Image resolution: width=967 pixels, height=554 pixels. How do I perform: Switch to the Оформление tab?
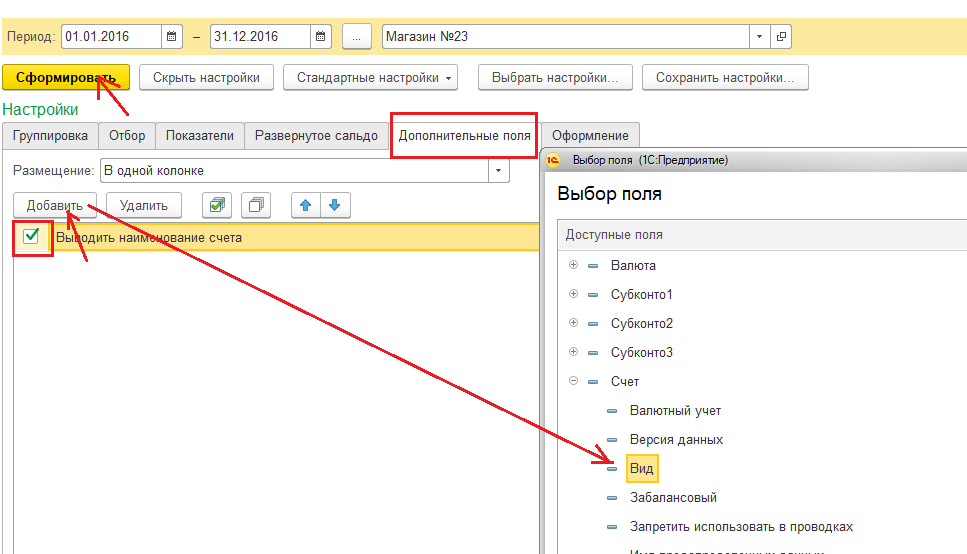tap(590, 136)
